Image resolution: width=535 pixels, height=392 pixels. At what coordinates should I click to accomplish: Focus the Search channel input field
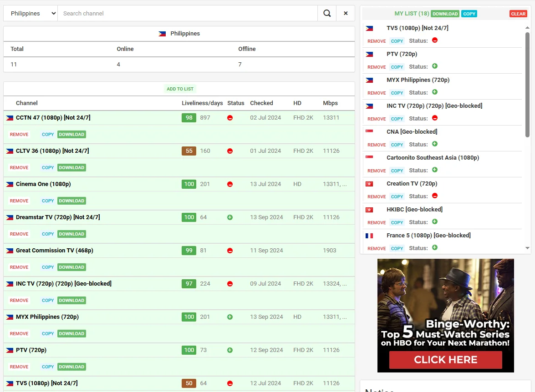click(x=188, y=13)
